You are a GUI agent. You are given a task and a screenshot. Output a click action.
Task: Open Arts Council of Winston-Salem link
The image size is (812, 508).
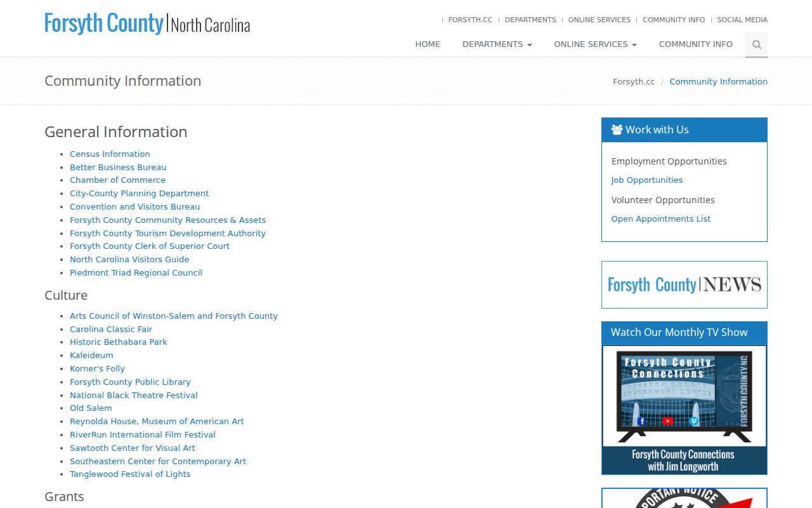coord(174,316)
